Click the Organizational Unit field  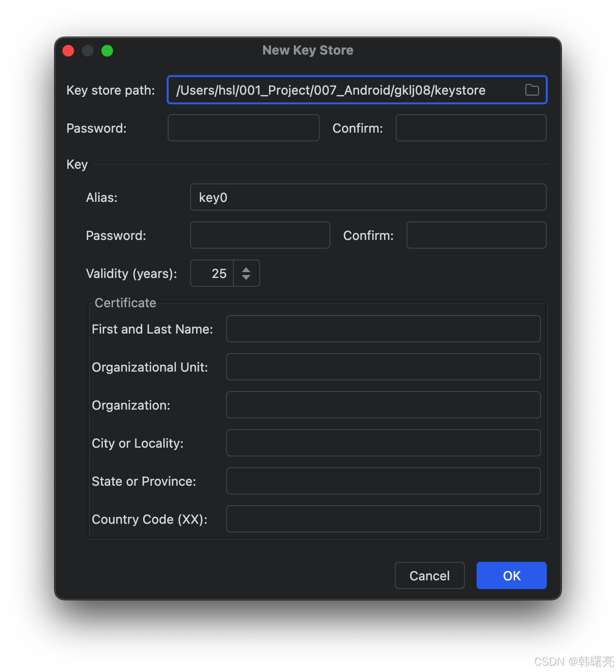tap(383, 367)
